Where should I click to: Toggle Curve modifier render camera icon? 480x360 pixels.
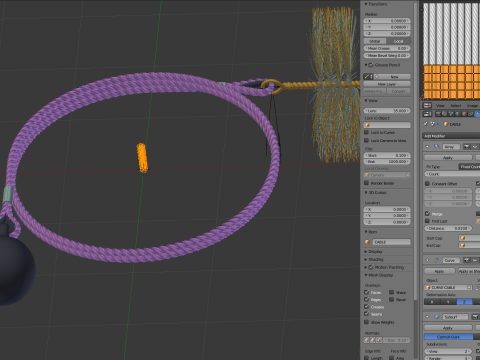click(466, 260)
